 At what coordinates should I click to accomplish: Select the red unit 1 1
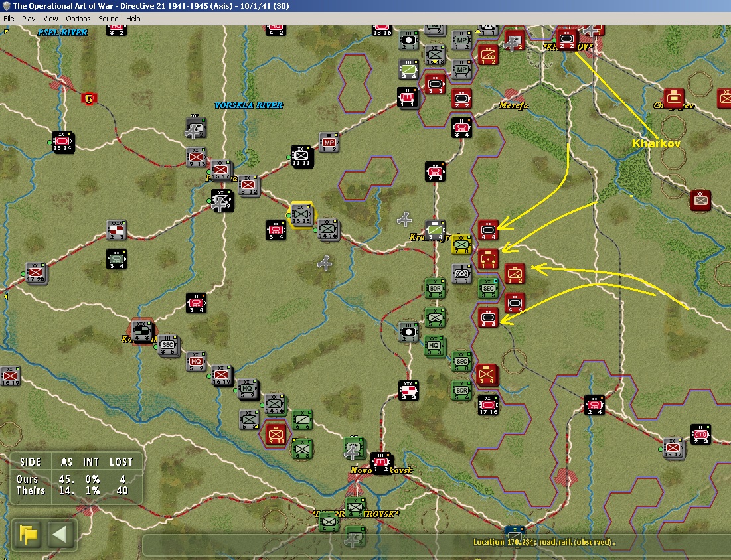point(488,259)
